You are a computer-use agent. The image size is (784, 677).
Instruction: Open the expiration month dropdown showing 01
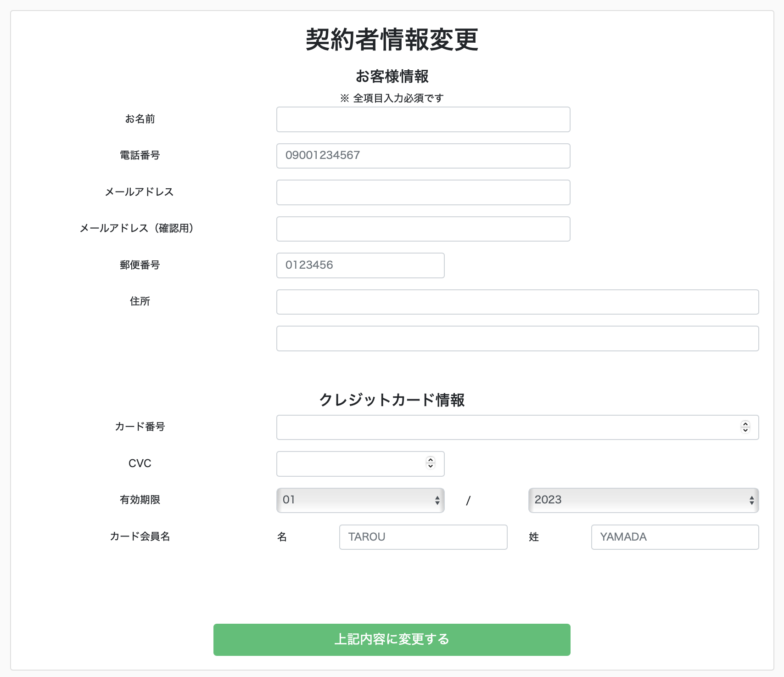(360, 500)
